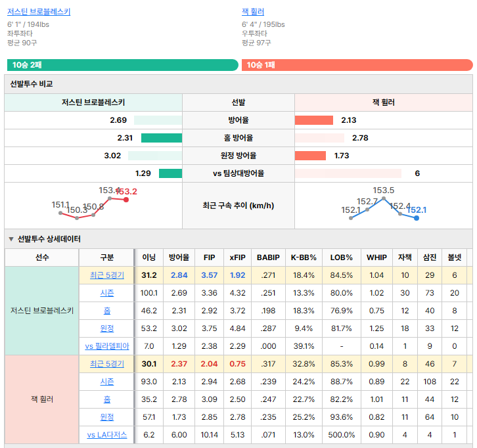Click 39.1% K-BB% cell

point(304,346)
